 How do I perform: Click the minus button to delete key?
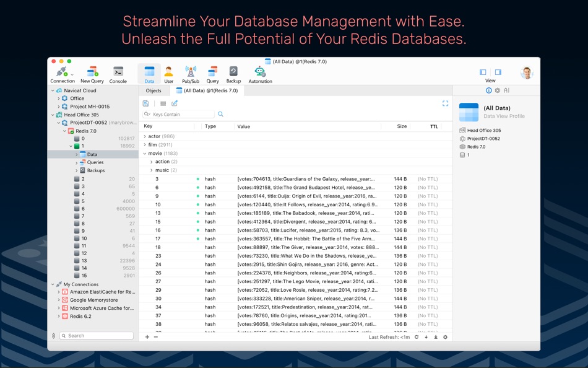[155, 337]
